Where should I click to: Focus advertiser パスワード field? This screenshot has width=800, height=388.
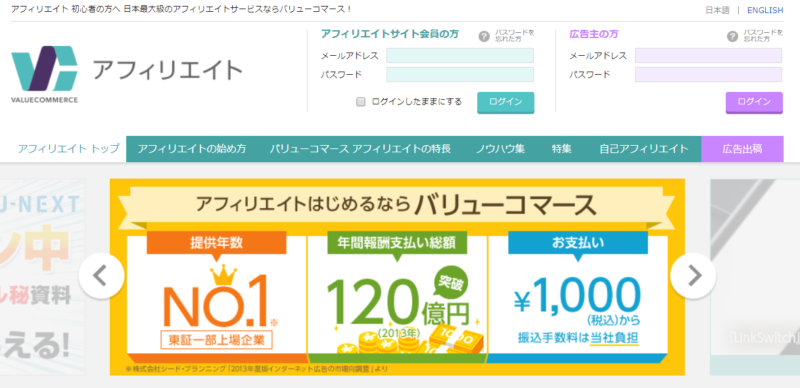pos(708,75)
